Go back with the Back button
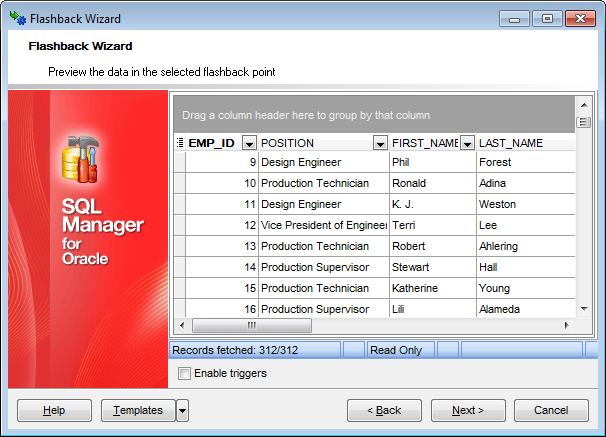 [x=384, y=410]
